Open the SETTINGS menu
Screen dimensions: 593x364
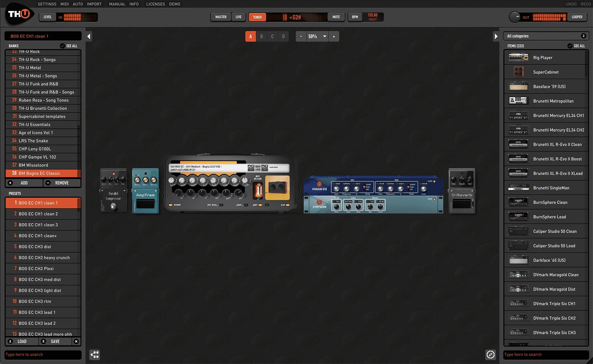tap(47, 4)
